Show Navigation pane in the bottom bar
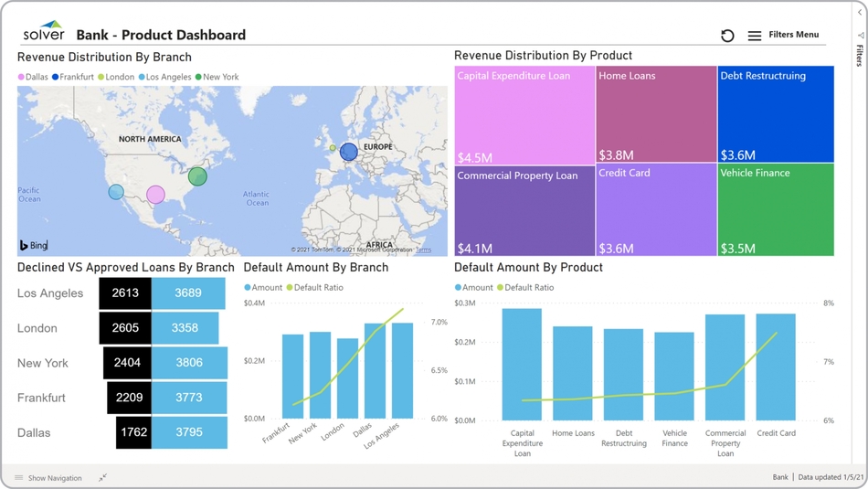The width and height of the screenshot is (868, 489). click(x=49, y=478)
